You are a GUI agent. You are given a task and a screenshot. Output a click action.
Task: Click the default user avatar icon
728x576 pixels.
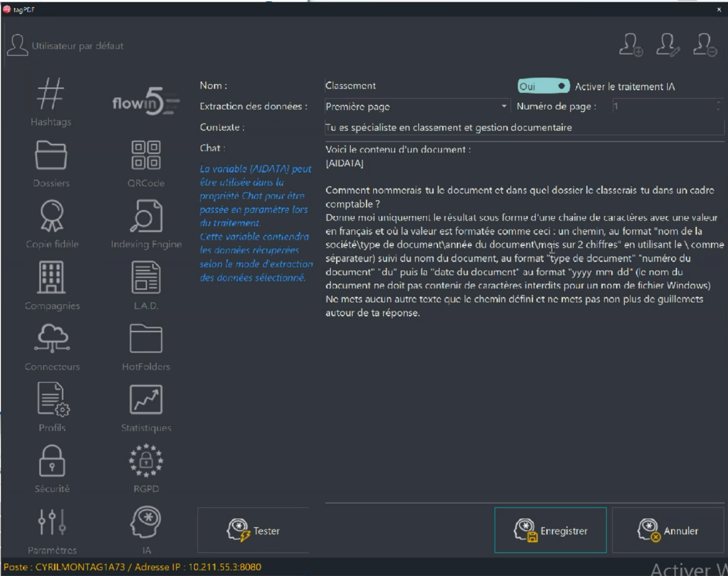pyautogui.click(x=17, y=45)
